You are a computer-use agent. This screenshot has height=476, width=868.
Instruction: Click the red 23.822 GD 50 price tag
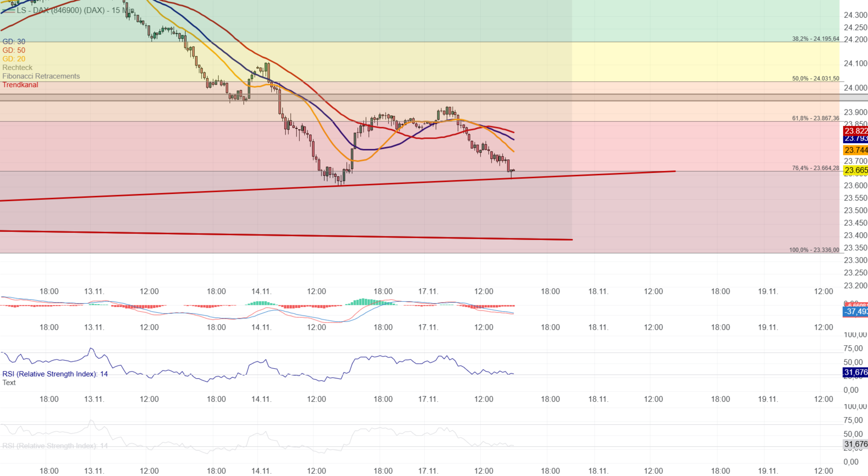pyautogui.click(x=855, y=131)
